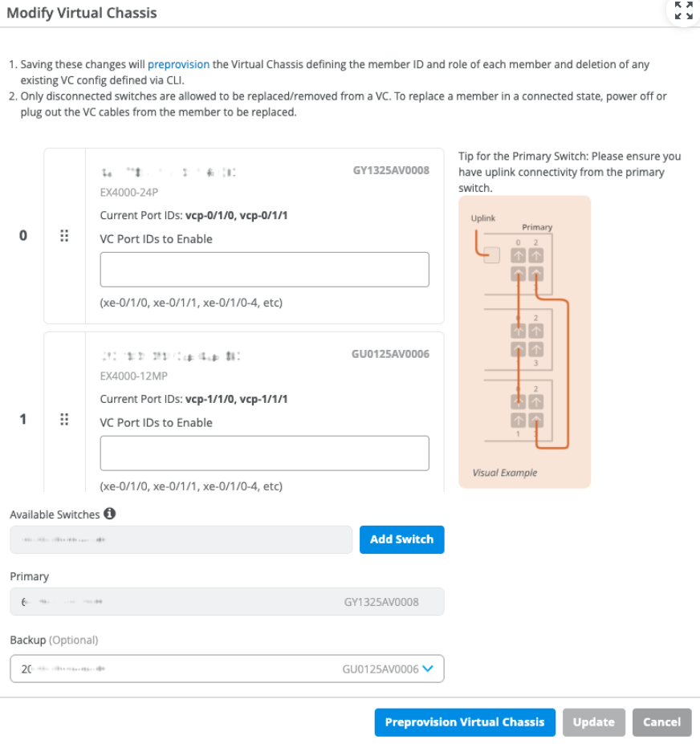This screenshot has width=700, height=744.
Task: Select serial number GU0125AV0006 on member 1
Action: [390, 354]
